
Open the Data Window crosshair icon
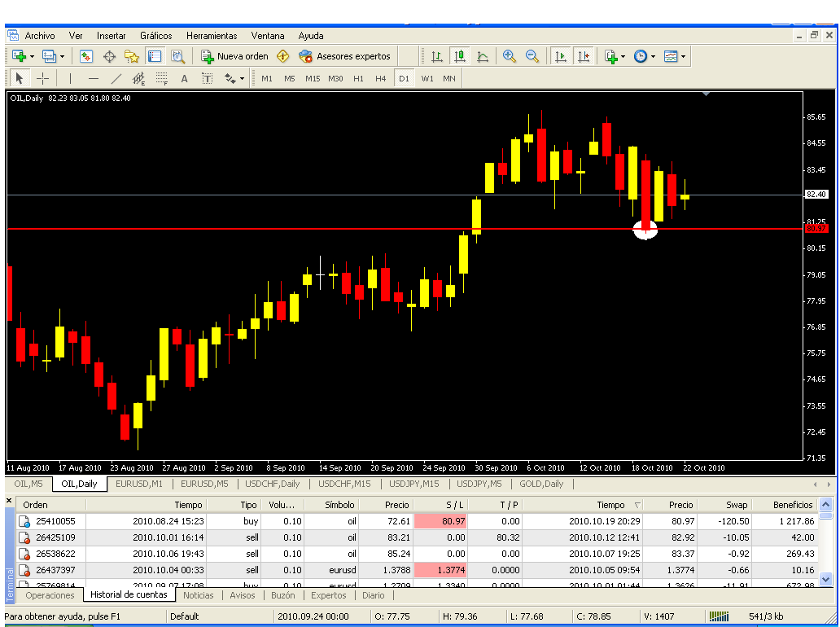point(109,56)
